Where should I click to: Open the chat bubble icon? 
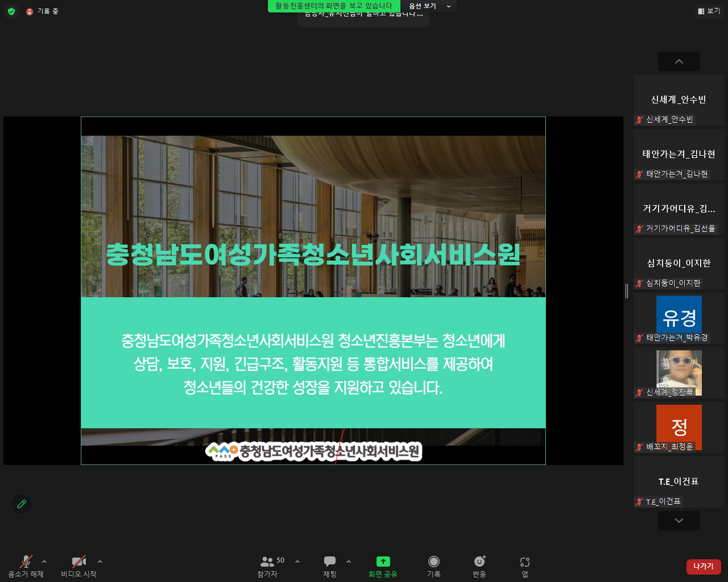pyautogui.click(x=330, y=562)
